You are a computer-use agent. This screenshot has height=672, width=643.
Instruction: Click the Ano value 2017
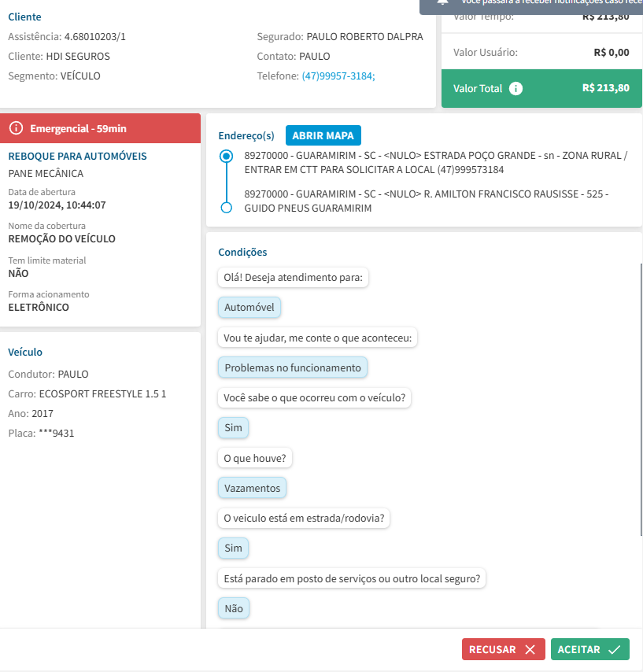click(42, 414)
